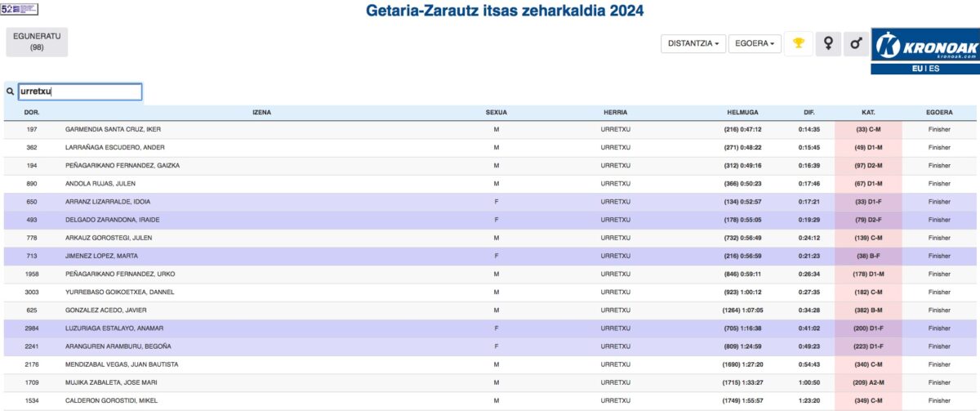980x411 pixels.
Task: Click the gold trophy icon button
Action: click(x=798, y=43)
